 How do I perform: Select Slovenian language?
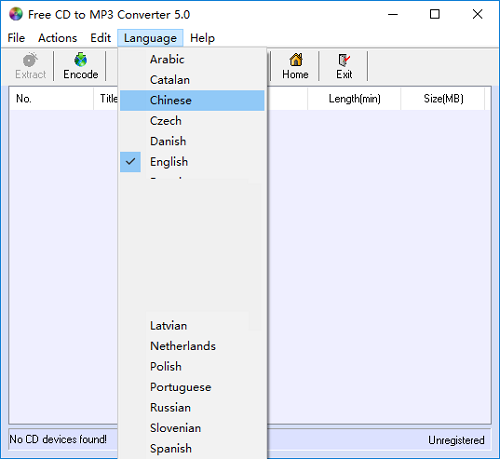coord(192,428)
